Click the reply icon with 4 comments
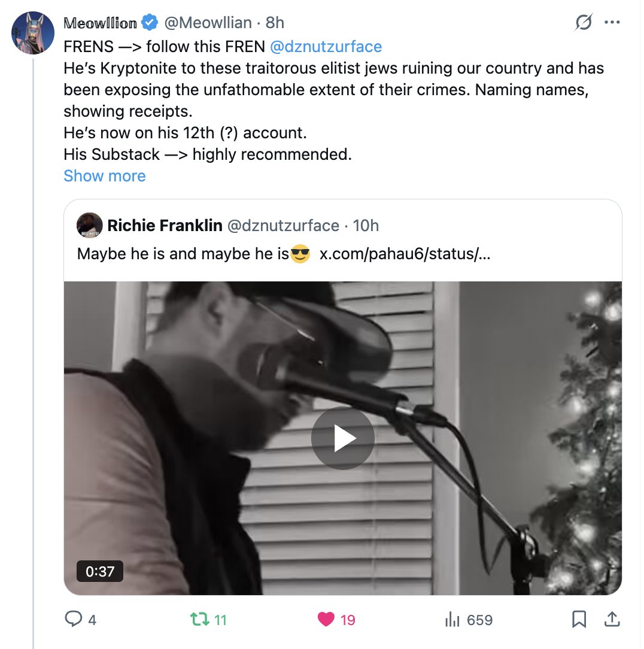The width and height of the screenshot is (644, 649). (x=73, y=620)
